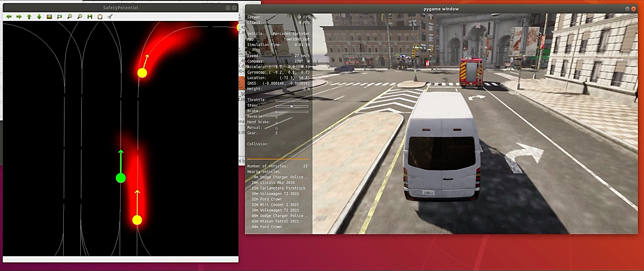Click the Server FPS readout

(x=278, y=17)
